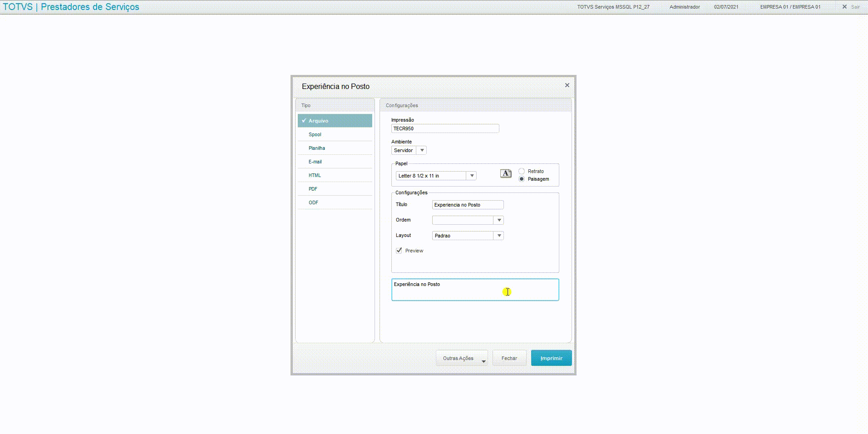Click the Impressão TECR950 input field
868x434 pixels.
pyautogui.click(x=445, y=128)
